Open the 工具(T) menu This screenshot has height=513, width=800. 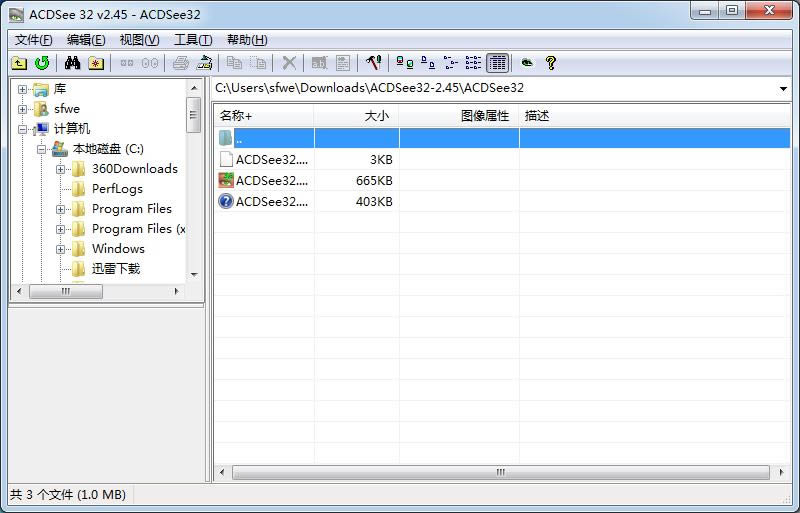(x=193, y=40)
